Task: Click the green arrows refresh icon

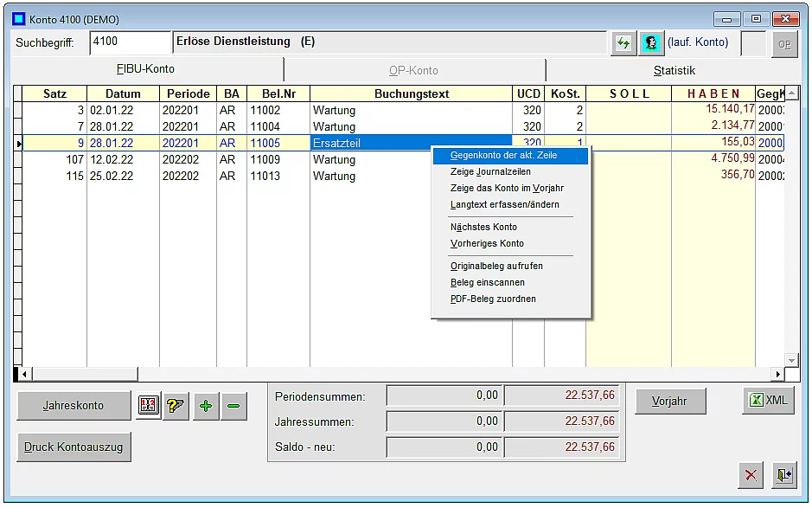Action: pyautogui.click(x=623, y=43)
